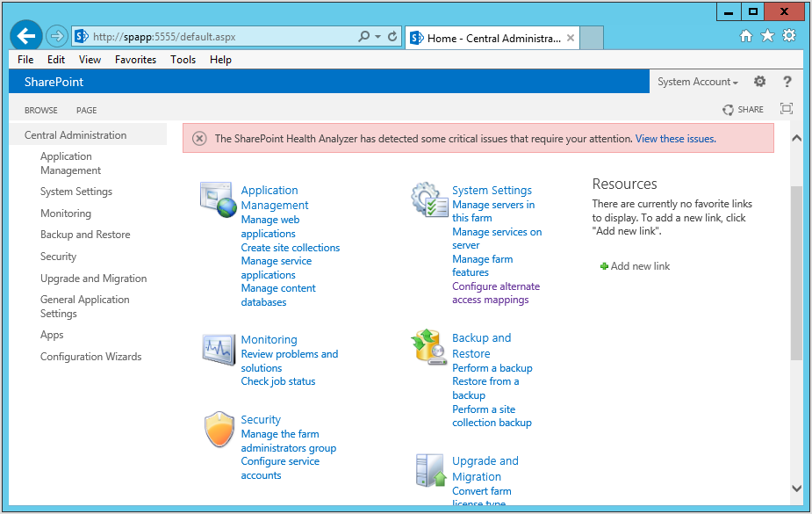Image resolution: width=812 pixels, height=514 pixels.
Task: Open the System Account dropdown menu
Action: tap(698, 82)
